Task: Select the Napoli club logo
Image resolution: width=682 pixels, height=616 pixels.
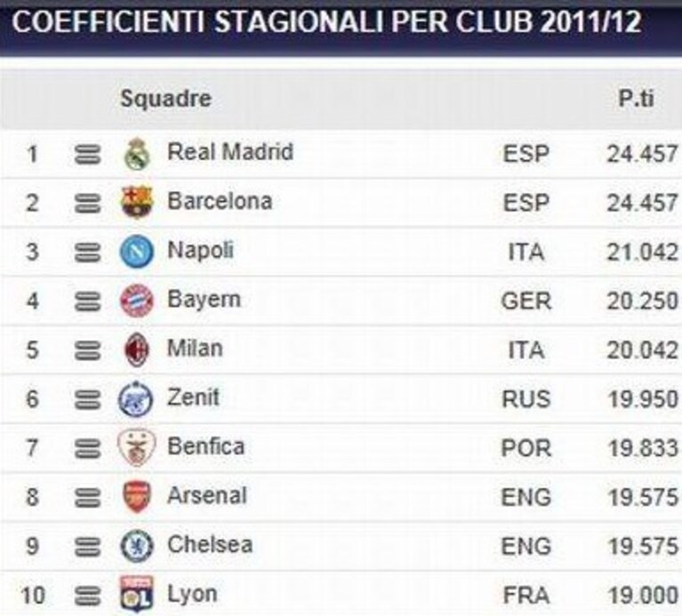Action: 137,252
